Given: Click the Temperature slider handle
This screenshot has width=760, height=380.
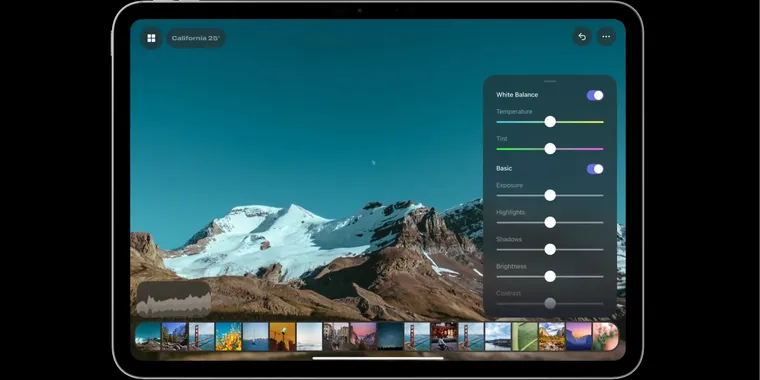Looking at the screenshot, I should [550, 122].
